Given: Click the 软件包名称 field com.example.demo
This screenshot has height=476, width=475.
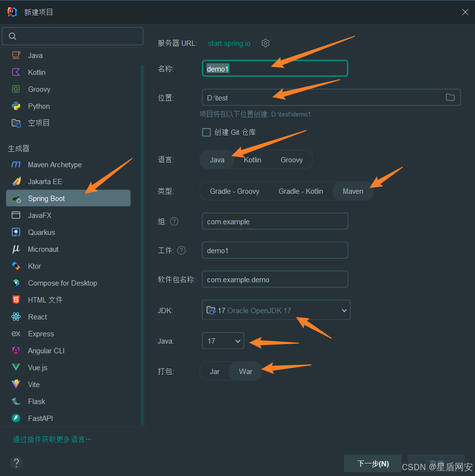Looking at the screenshot, I should click(275, 279).
